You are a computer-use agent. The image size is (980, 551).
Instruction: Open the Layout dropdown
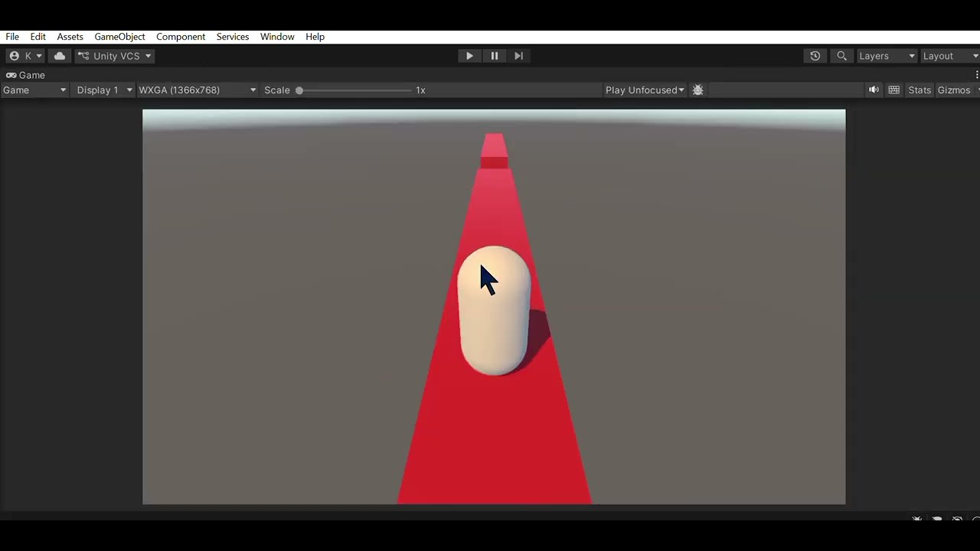coord(949,56)
